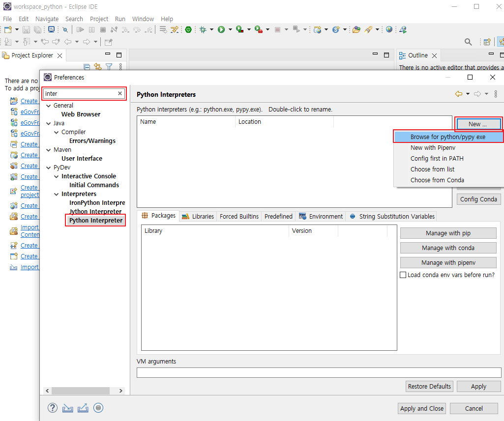
Task: Toggle Skip All Breakpoints icon
Action: (65, 29)
